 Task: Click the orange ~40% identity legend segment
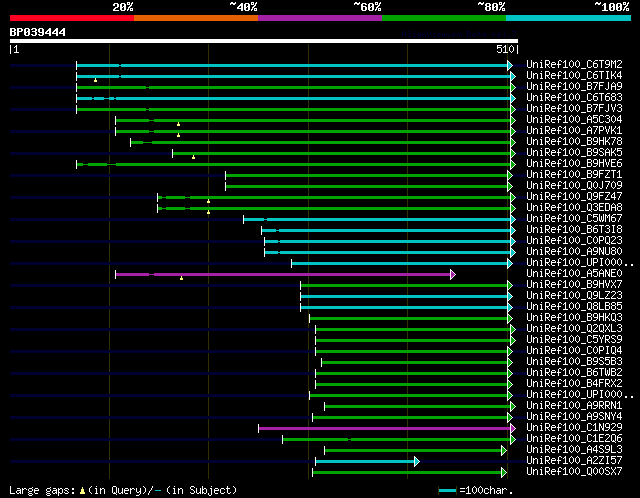coord(196,18)
